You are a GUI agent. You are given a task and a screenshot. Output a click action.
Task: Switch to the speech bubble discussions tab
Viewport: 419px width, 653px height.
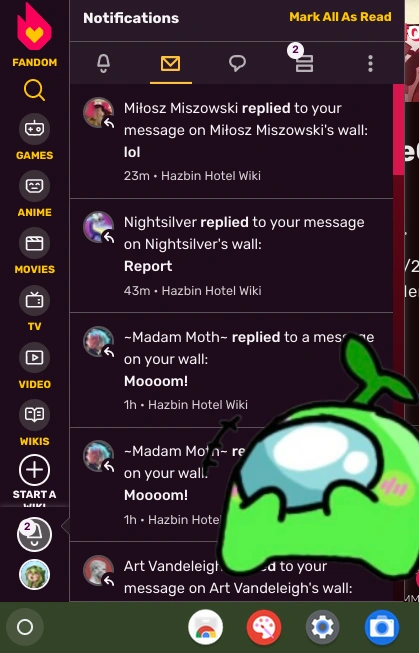tap(237, 63)
